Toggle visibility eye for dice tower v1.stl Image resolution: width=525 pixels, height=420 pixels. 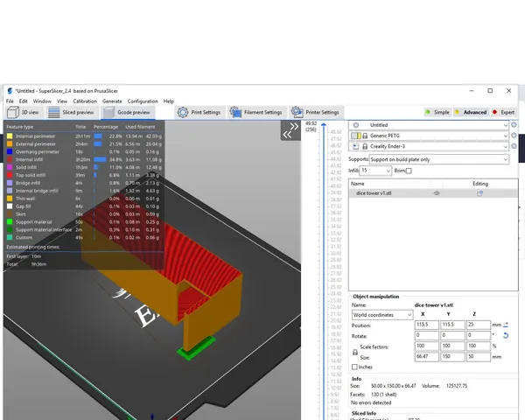tap(437, 193)
